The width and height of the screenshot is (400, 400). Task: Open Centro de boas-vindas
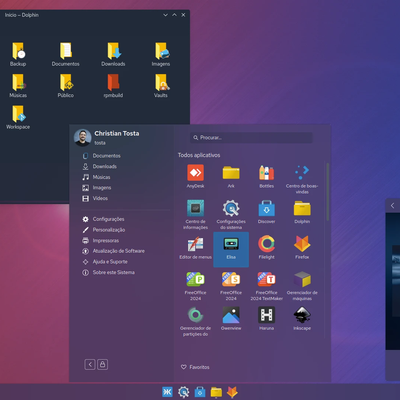302,179
